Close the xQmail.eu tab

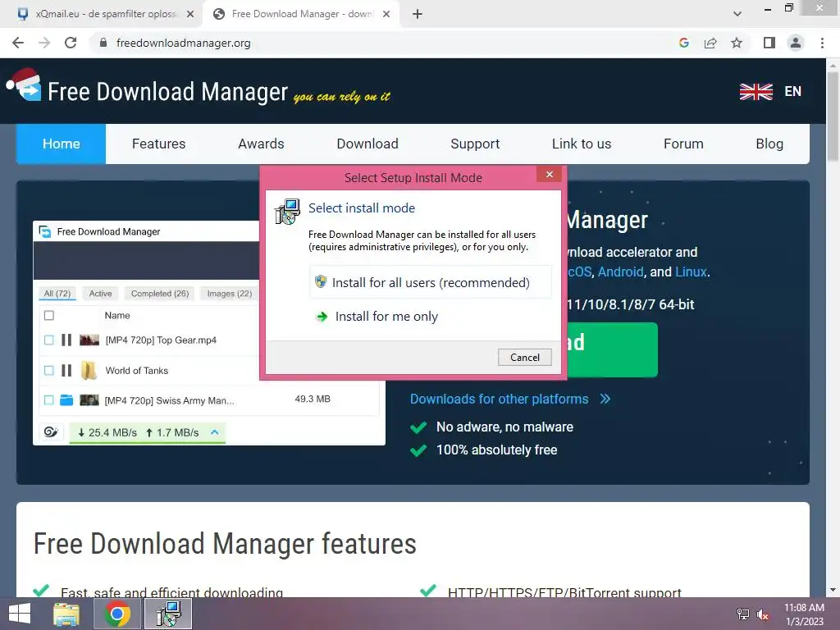190,14
